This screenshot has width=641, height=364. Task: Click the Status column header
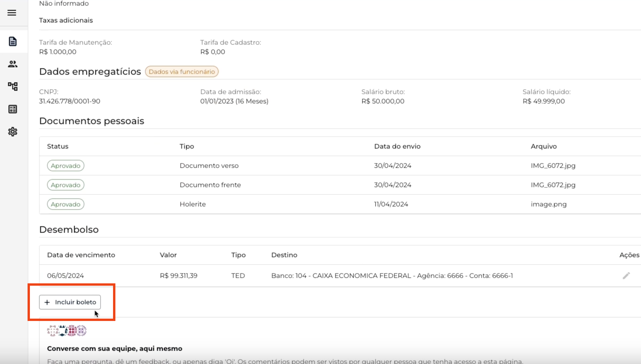click(57, 146)
